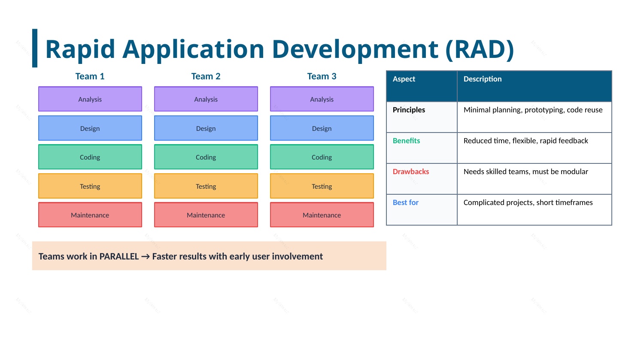
Task: Select the 'Team 2' column heading
Action: 206,76
